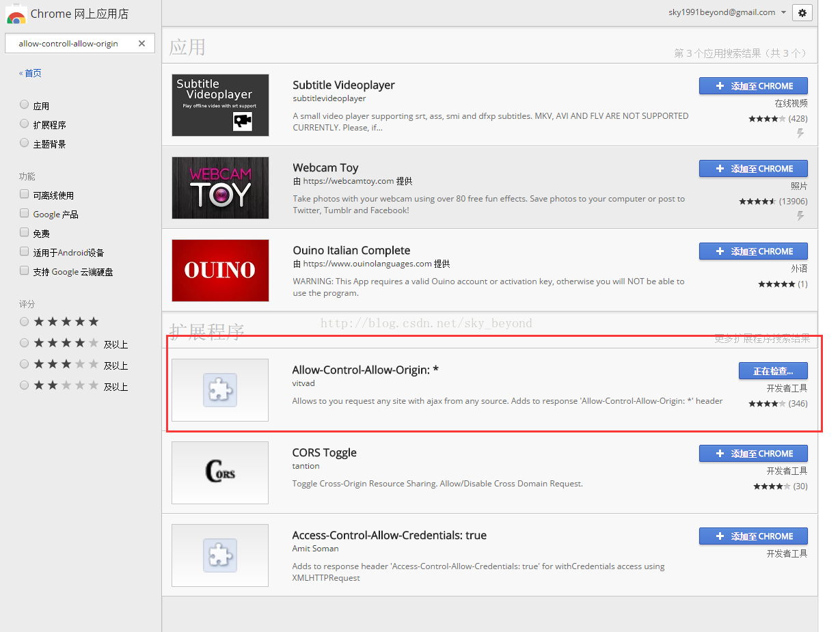Click the Allow-Control-Allow-Origin rating (346)
Viewport: 840px width, 632px height.
[778, 404]
